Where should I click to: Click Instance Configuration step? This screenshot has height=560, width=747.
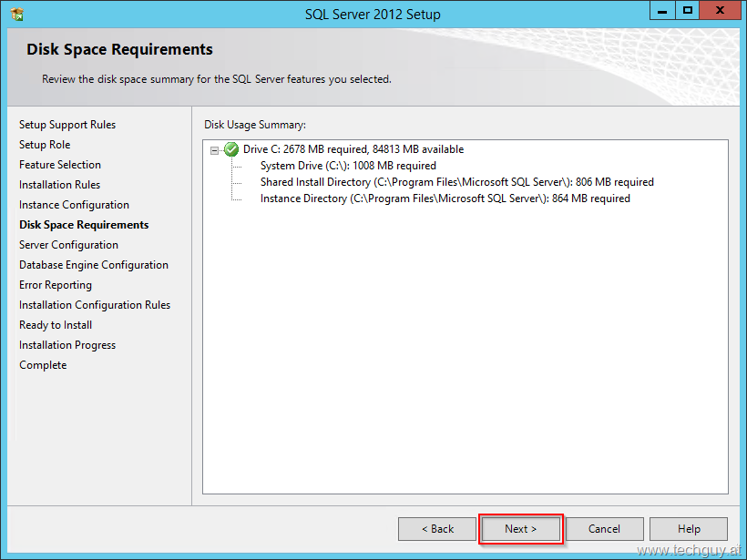(x=74, y=205)
